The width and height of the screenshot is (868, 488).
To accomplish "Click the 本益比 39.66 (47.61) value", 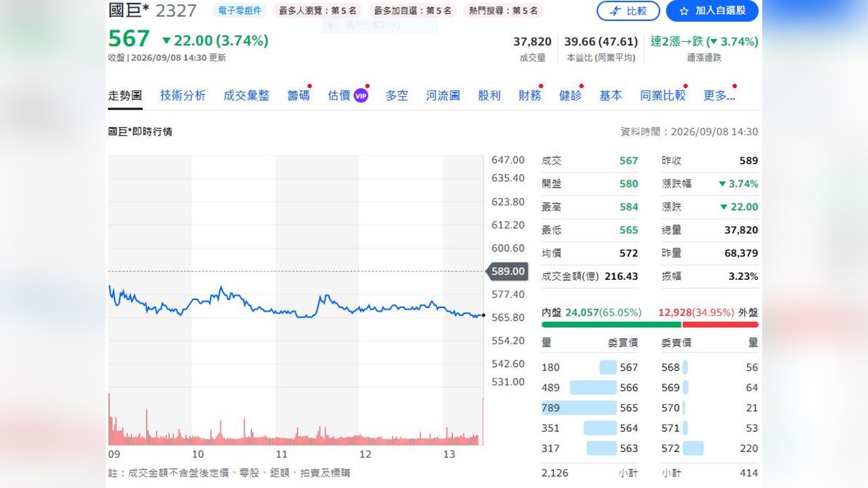I will pos(601,41).
